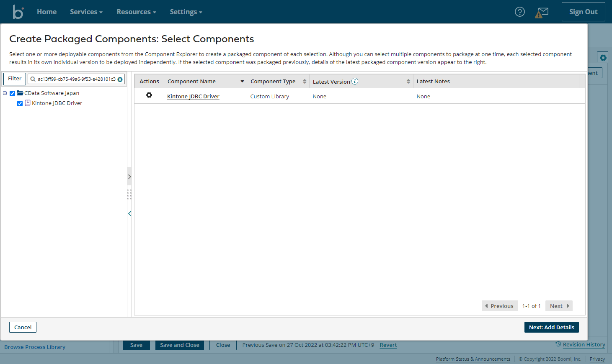Click the Revert link
This screenshot has width=612, height=364.
[x=388, y=345]
